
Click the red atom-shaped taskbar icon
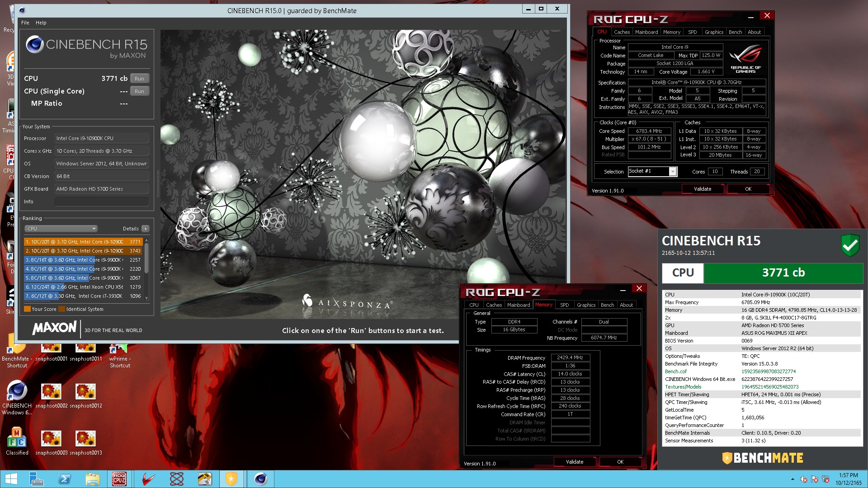pyautogui.click(x=176, y=479)
